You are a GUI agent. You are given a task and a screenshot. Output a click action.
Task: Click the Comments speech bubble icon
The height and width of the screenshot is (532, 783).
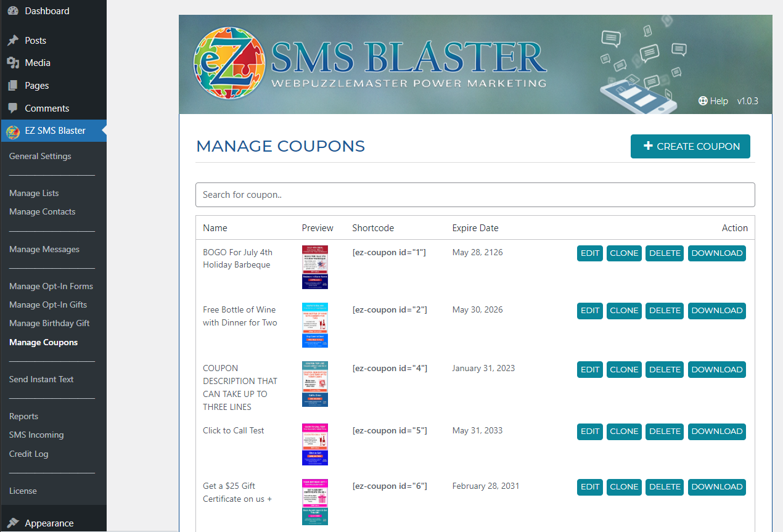13,108
